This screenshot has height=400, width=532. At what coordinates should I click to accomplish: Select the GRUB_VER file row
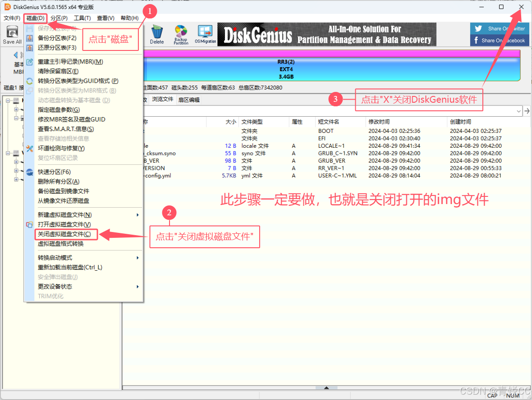[x=326, y=161]
